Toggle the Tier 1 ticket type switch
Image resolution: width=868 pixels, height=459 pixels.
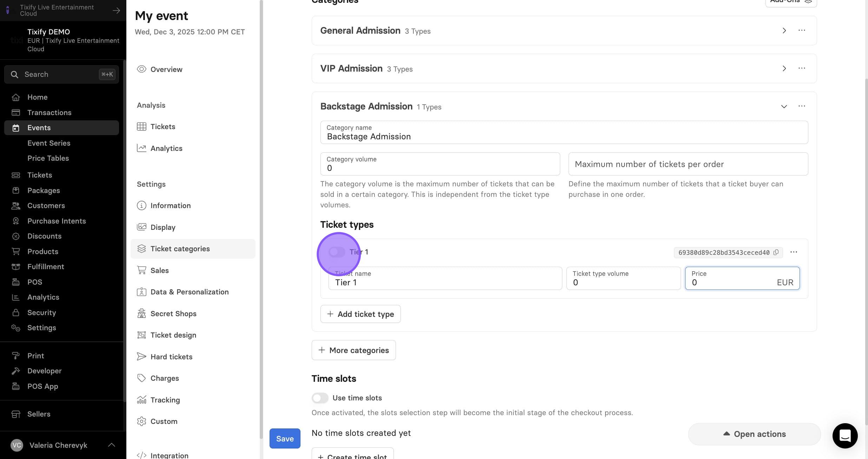coord(337,252)
